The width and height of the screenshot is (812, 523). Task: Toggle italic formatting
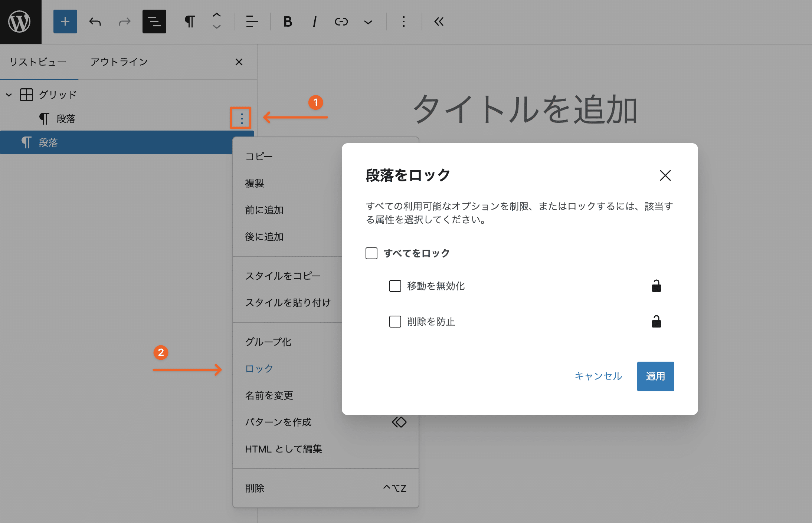[x=315, y=22]
